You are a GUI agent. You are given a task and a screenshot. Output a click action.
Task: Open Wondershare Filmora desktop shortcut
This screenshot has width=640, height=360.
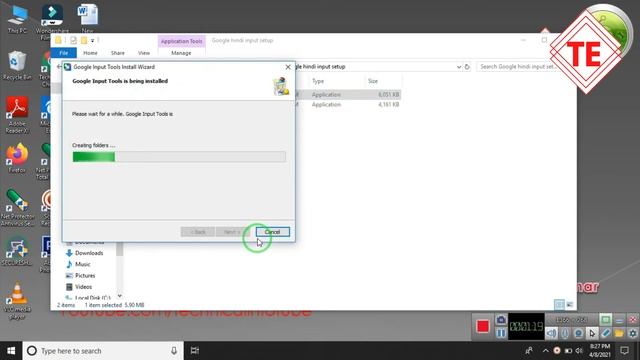tap(52, 21)
